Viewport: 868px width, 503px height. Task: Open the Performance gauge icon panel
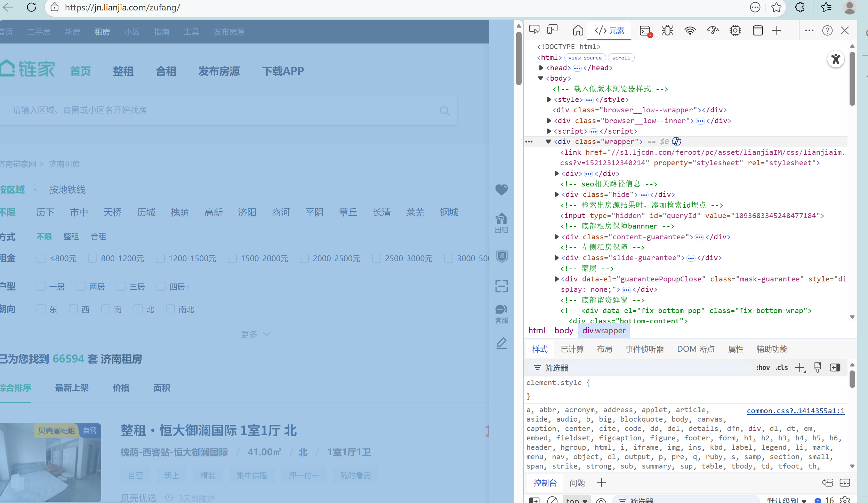click(712, 31)
